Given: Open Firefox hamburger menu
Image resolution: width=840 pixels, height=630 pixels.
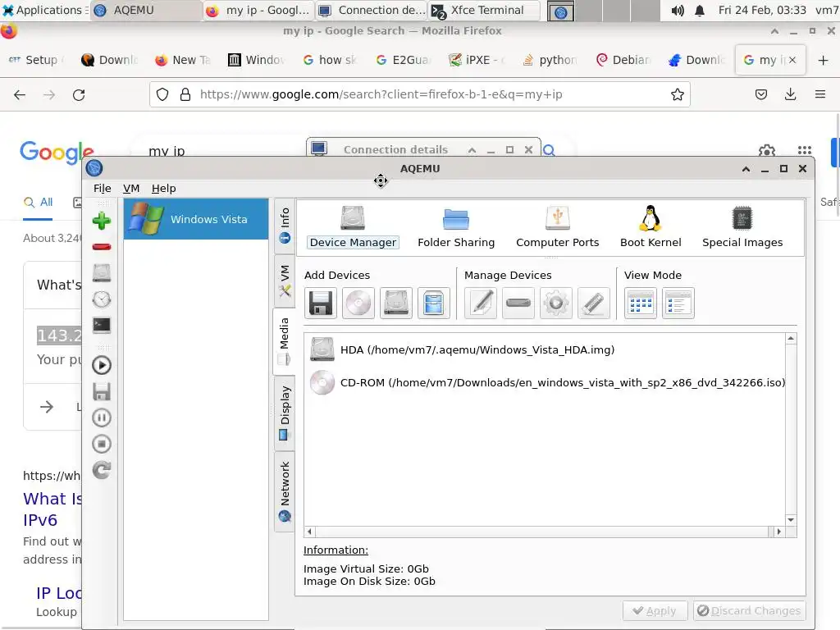Looking at the screenshot, I should [x=820, y=95].
